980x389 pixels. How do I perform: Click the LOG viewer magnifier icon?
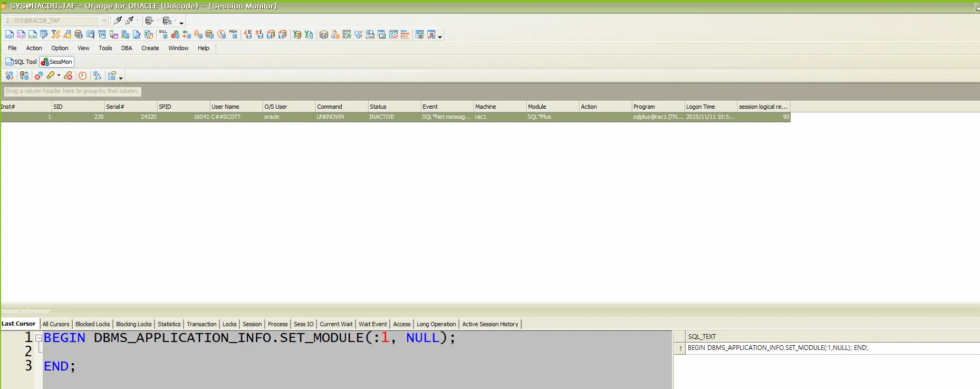coord(370,34)
